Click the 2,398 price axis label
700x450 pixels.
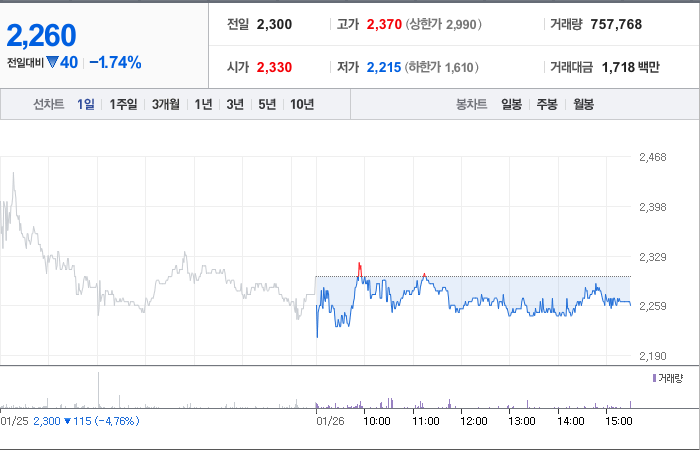(x=653, y=207)
